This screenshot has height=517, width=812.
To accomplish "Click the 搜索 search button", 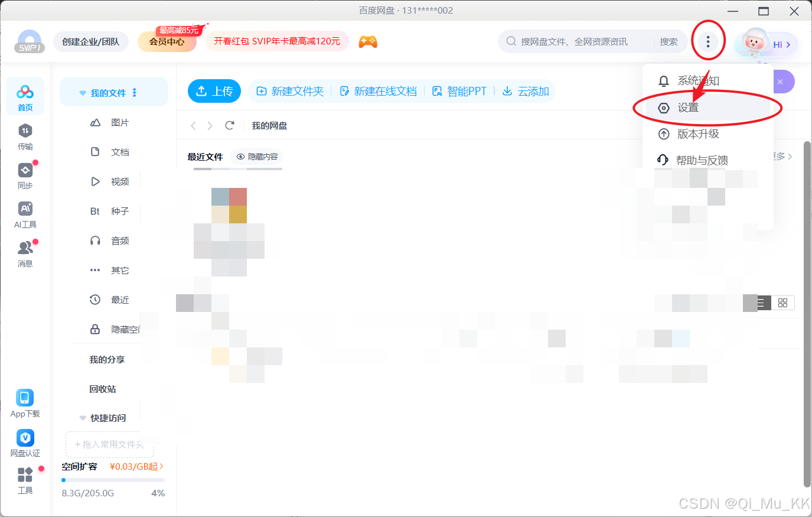I will pos(668,41).
